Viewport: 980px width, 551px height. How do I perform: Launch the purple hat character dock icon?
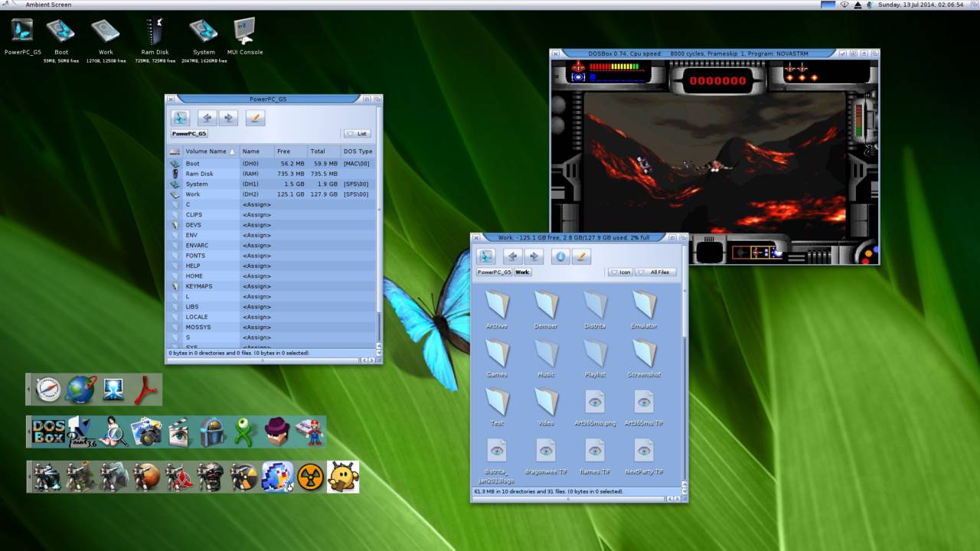tap(277, 432)
